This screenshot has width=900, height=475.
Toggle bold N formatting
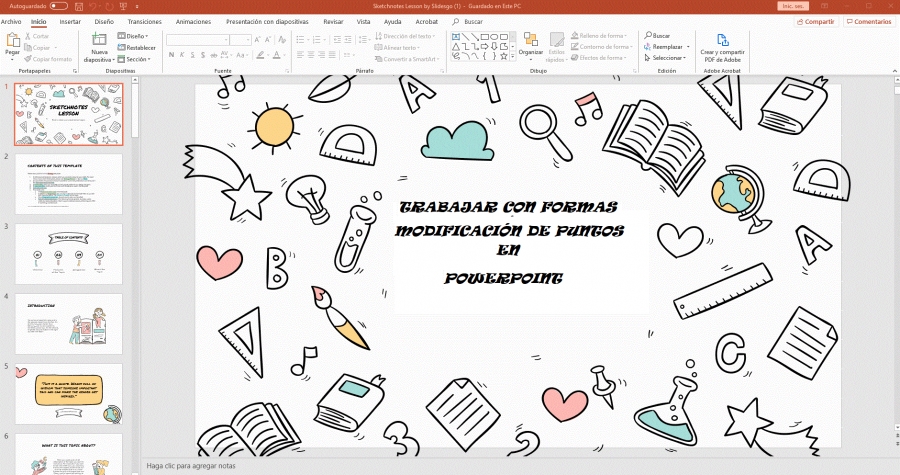pyautogui.click(x=171, y=55)
